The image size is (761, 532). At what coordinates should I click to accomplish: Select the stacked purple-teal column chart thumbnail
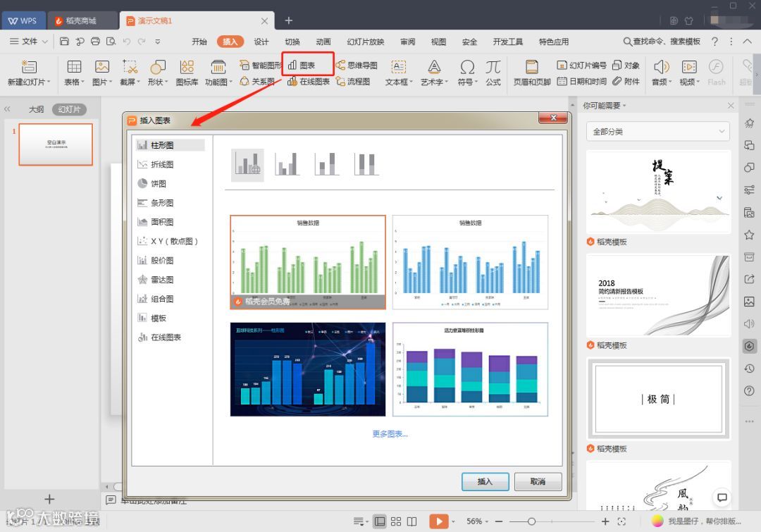point(470,369)
